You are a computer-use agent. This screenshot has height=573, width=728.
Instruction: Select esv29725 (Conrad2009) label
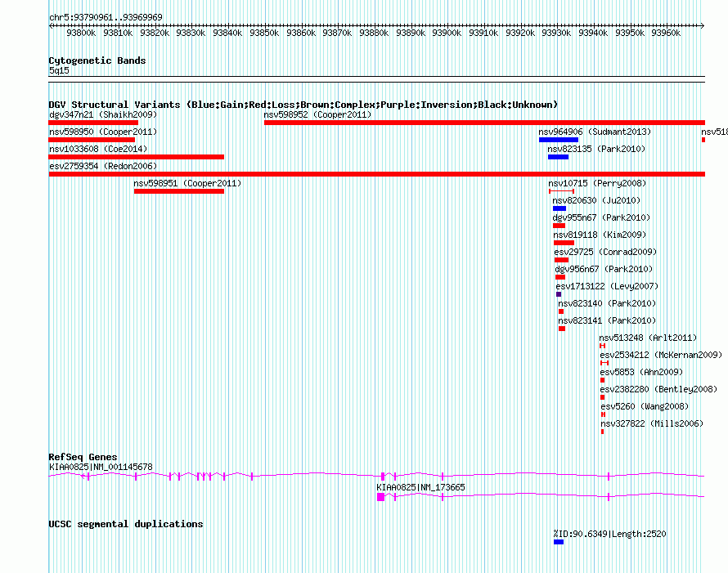pyautogui.click(x=605, y=252)
